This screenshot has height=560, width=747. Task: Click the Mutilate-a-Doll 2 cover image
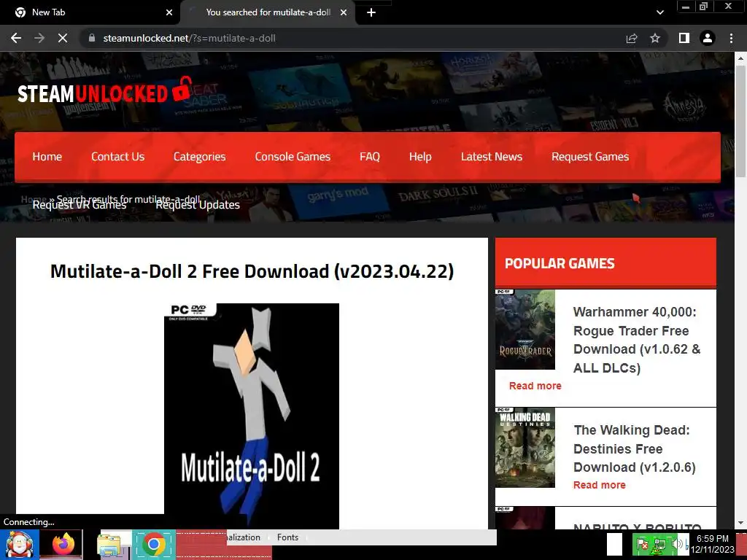coord(252,416)
